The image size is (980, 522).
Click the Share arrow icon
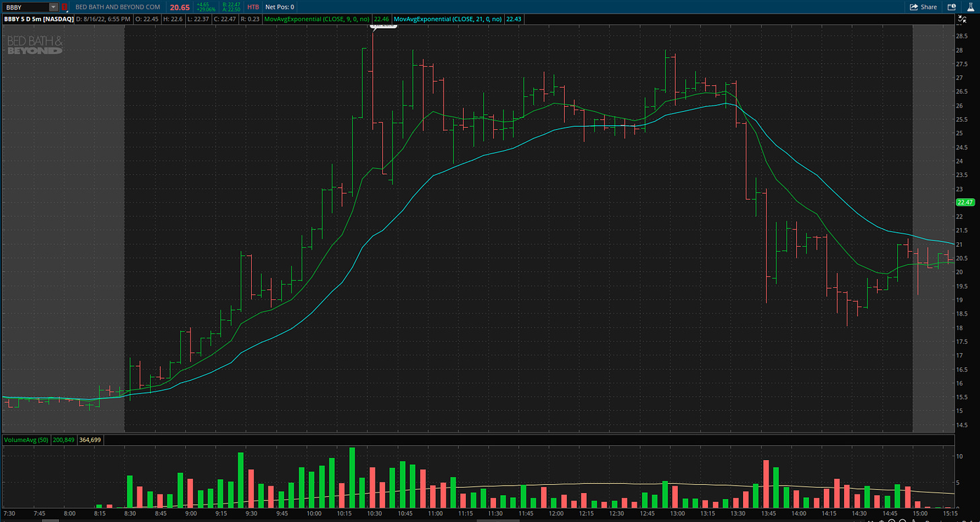coord(913,7)
